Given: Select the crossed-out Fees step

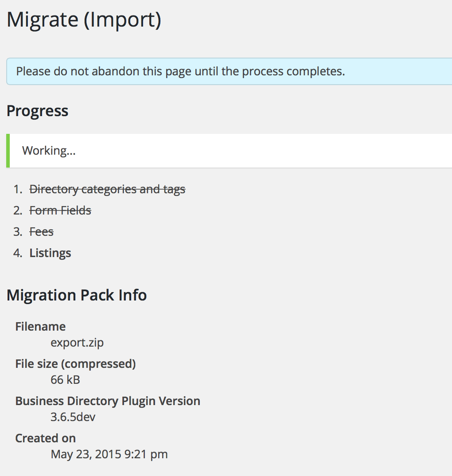Looking at the screenshot, I should pos(41,232).
